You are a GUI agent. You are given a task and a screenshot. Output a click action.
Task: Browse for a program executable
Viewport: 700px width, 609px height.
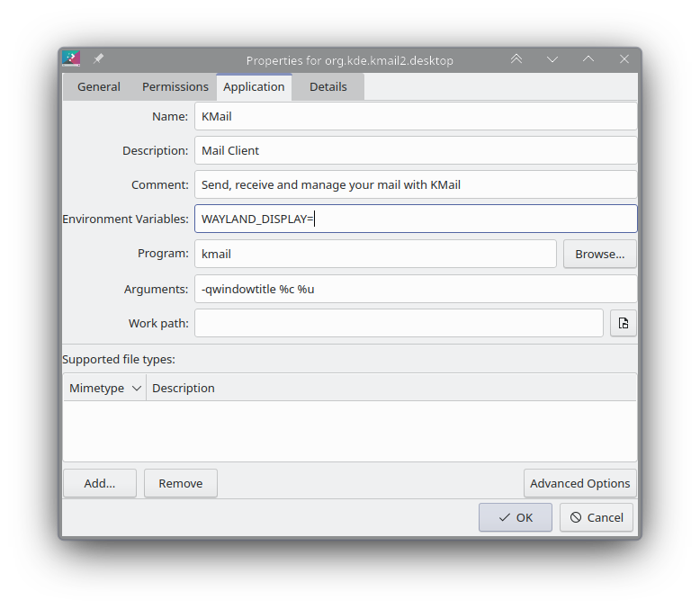599,254
